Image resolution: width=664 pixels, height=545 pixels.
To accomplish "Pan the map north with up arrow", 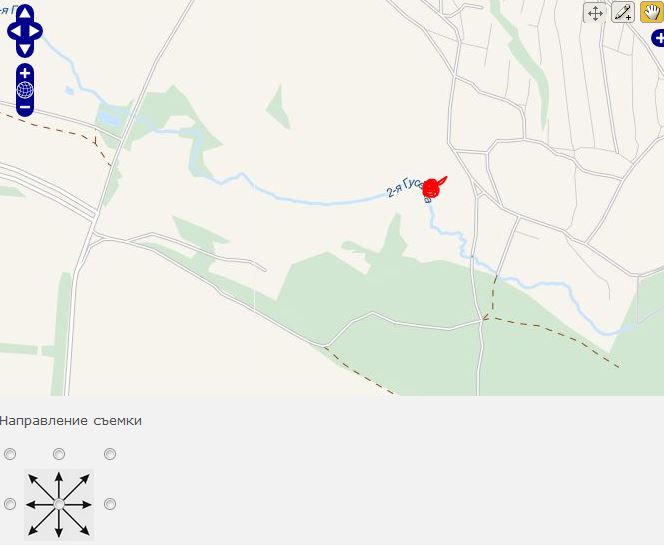I will coord(25,12).
